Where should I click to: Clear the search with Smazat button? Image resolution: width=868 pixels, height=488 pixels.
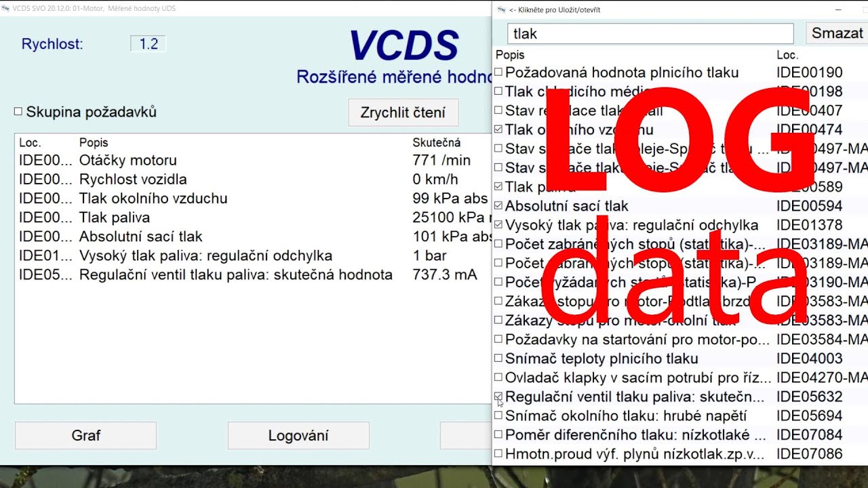coord(837,33)
